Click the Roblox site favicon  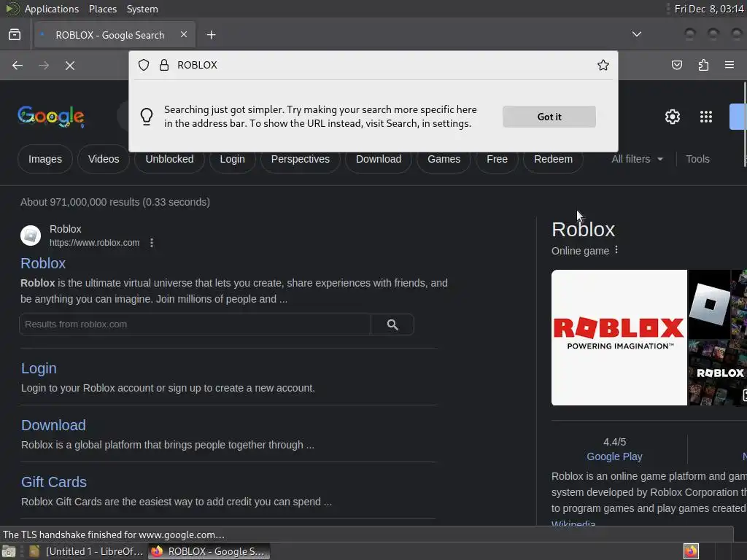point(31,236)
